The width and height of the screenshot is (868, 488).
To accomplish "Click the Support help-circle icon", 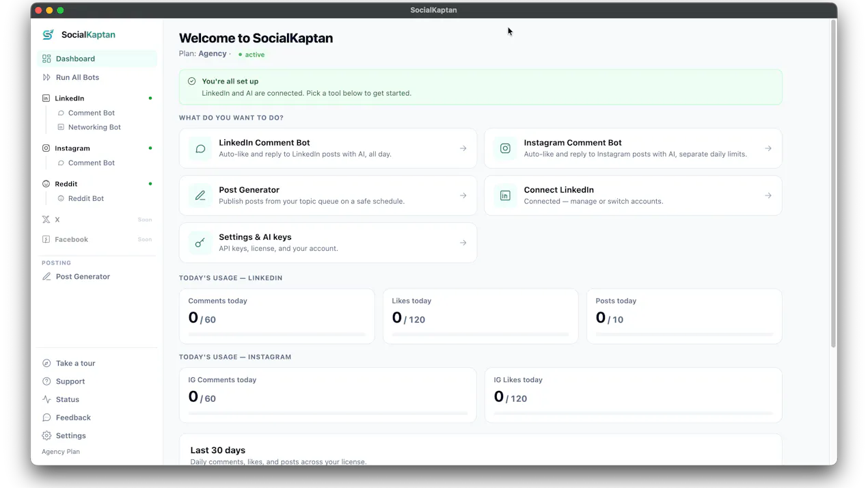I will [x=46, y=381].
